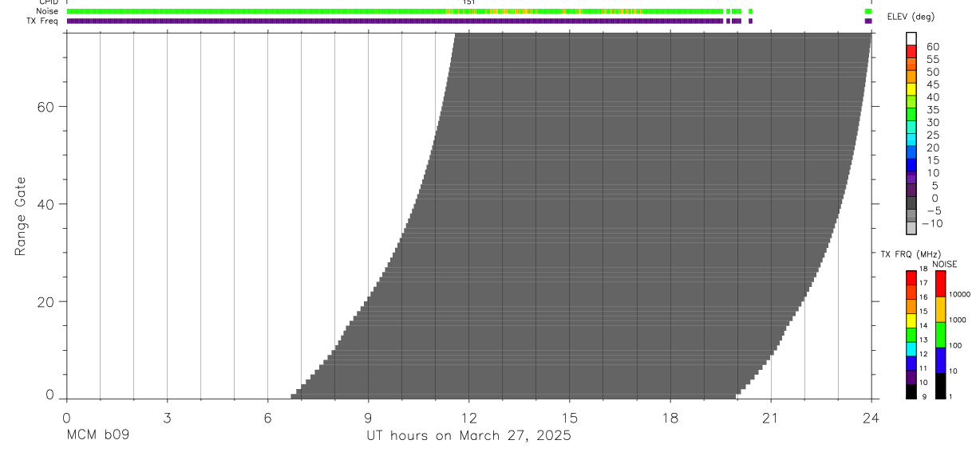Click x-axis tick label '12'
The height and width of the screenshot is (452, 980).
pyautogui.click(x=468, y=418)
